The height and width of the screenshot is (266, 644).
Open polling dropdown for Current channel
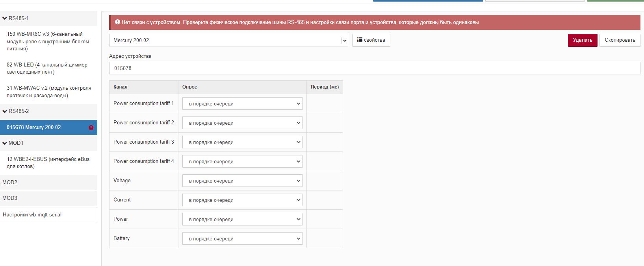[x=242, y=200]
